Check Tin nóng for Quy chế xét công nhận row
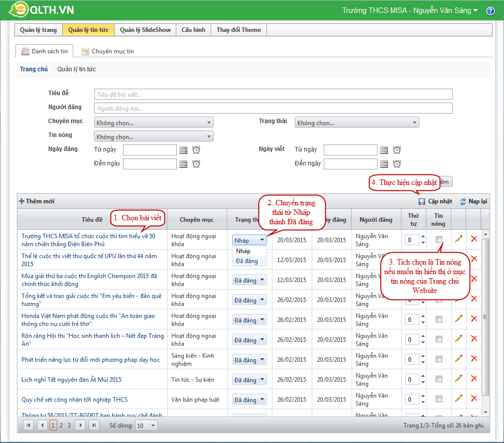This screenshot has width=504, height=443. tap(439, 399)
